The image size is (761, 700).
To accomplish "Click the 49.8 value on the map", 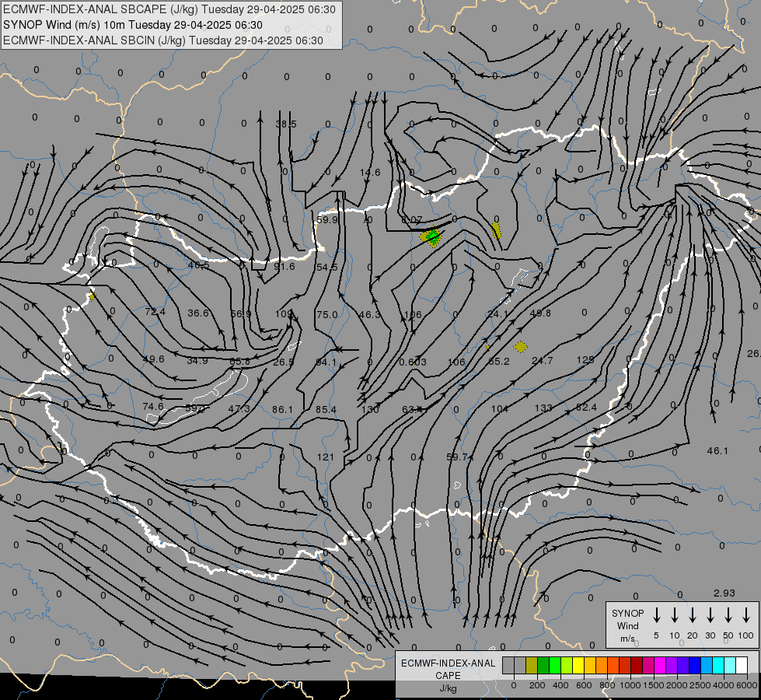I will [541, 313].
